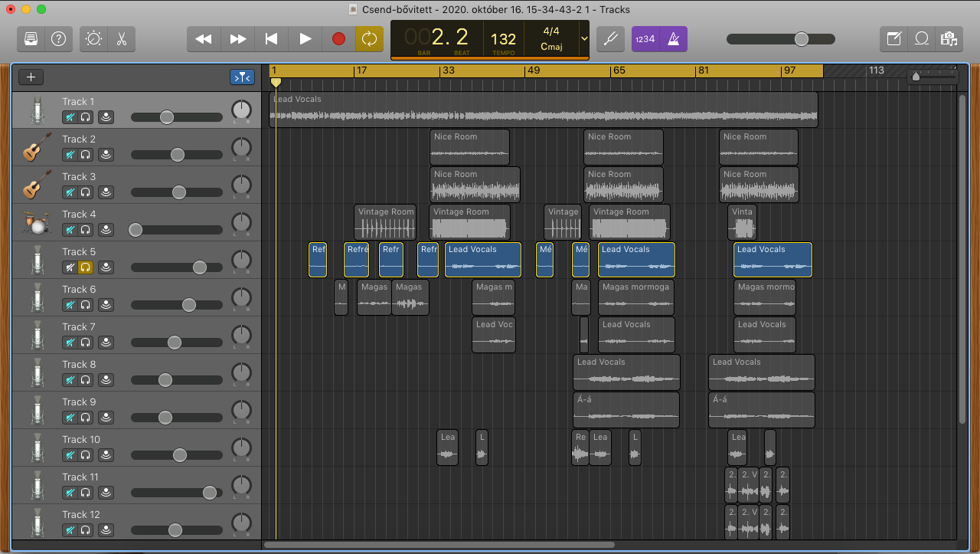Image resolution: width=980 pixels, height=554 pixels.
Task: Select the Track 5 name label
Action: tap(79, 251)
